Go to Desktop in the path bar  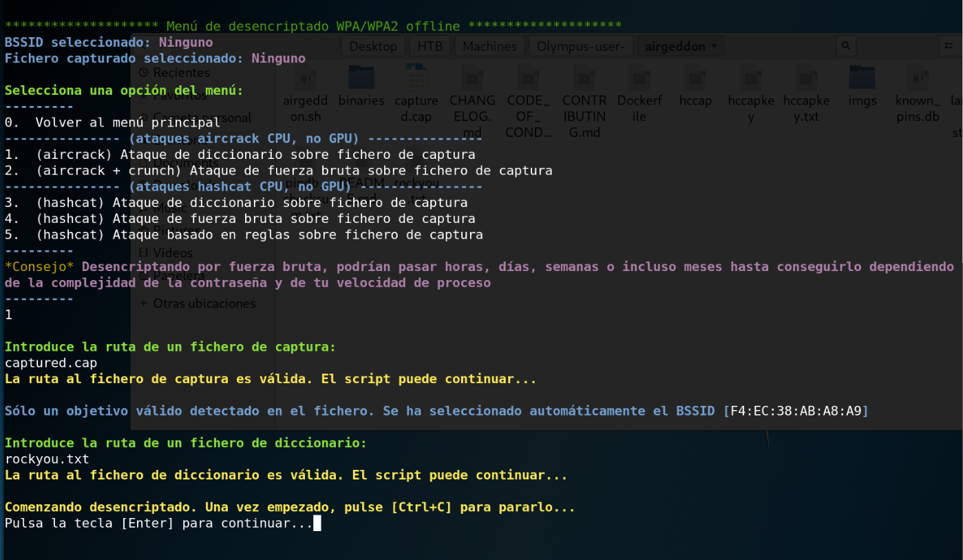(372, 46)
